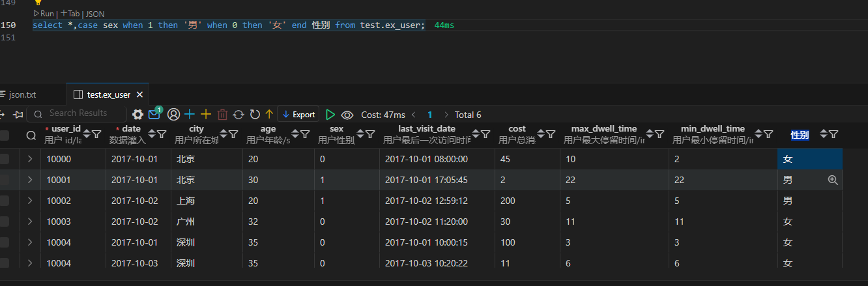The width and height of the screenshot is (868, 286).
Task: Check the row checkbox for user 10000
Action: tap(5, 159)
